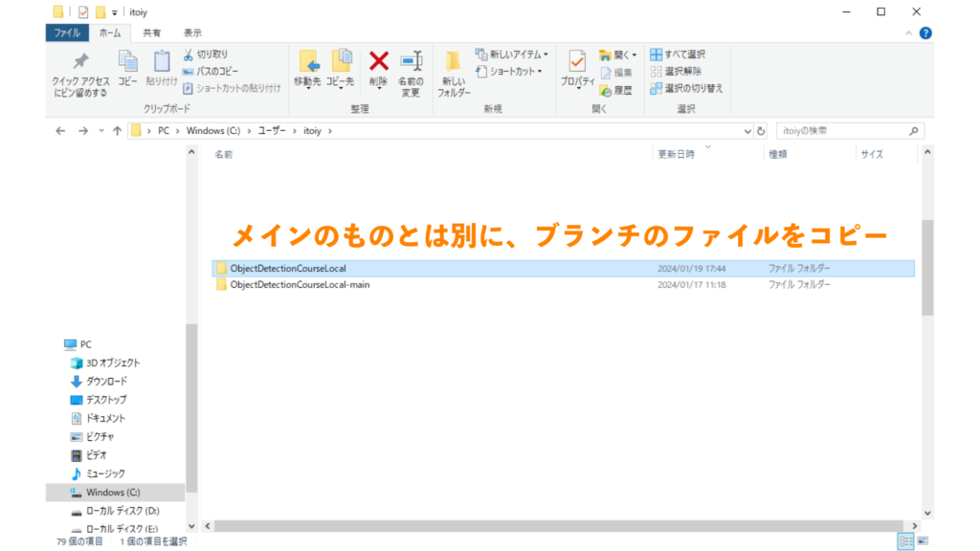The image size is (980, 551).
Task: Click すべて選択 to select all items
Action: (679, 54)
